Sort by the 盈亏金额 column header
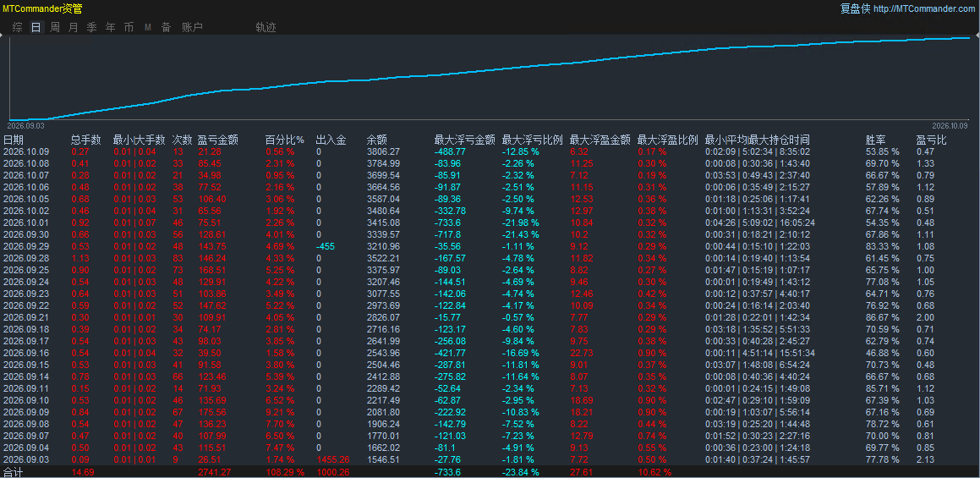Screen dimensions: 980x478 (x=217, y=140)
